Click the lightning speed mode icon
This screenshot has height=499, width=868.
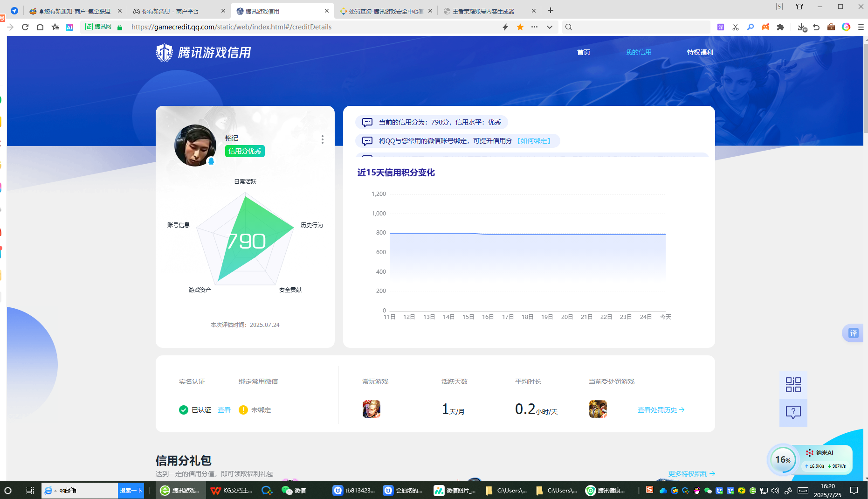click(x=505, y=27)
